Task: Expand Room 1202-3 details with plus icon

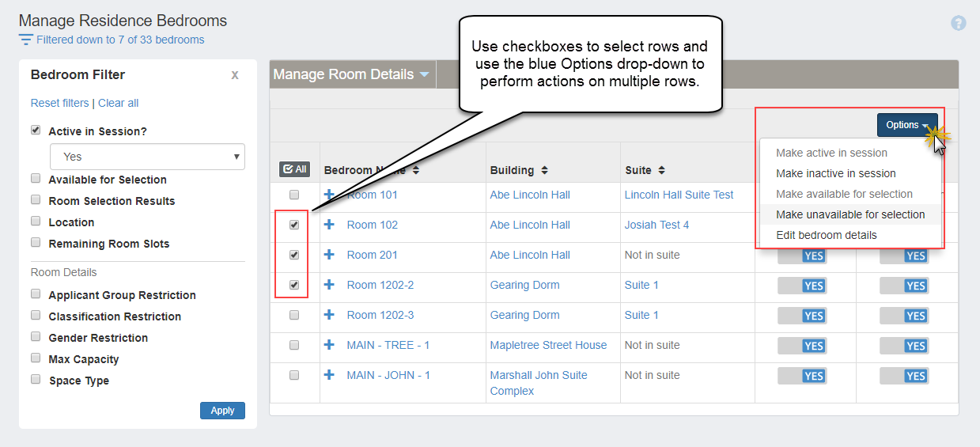Action: [x=330, y=315]
